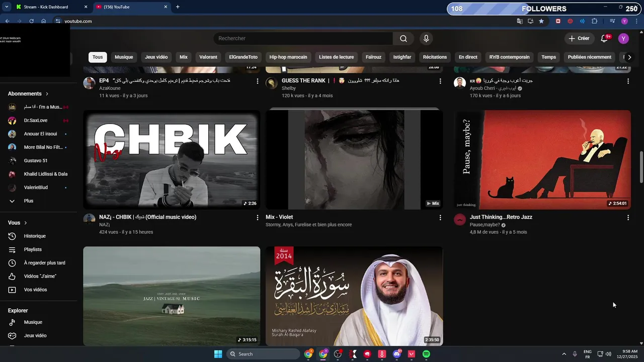Screen dimensions: 644x362
Task: Open Historique in the sidebar
Action: click(x=34, y=236)
